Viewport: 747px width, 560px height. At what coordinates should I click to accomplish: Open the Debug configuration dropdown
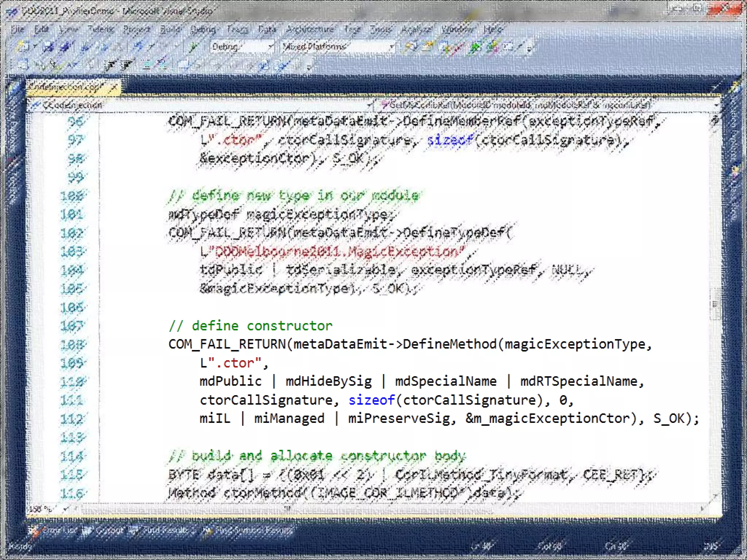coord(271,47)
